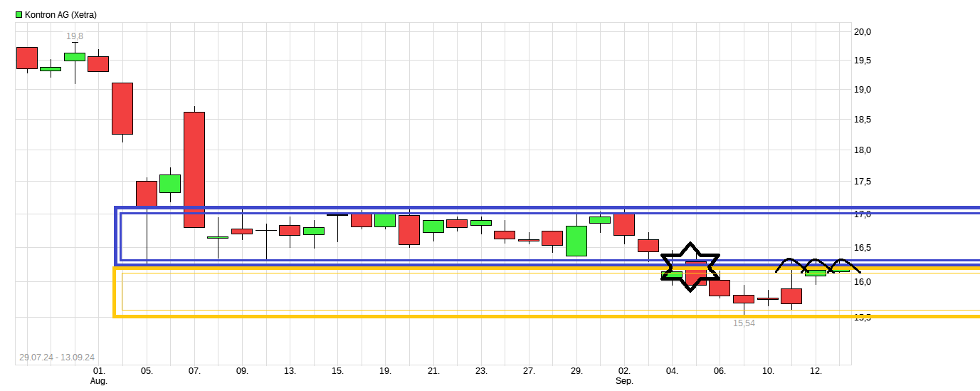Select the red candle above the 15,54 low

click(x=744, y=299)
